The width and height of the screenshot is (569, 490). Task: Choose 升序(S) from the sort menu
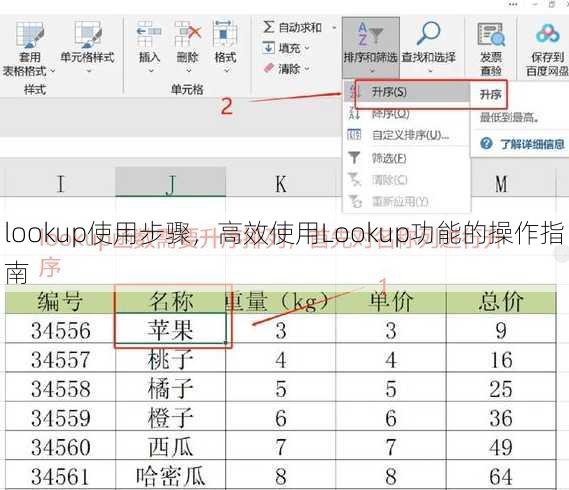tap(407, 92)
